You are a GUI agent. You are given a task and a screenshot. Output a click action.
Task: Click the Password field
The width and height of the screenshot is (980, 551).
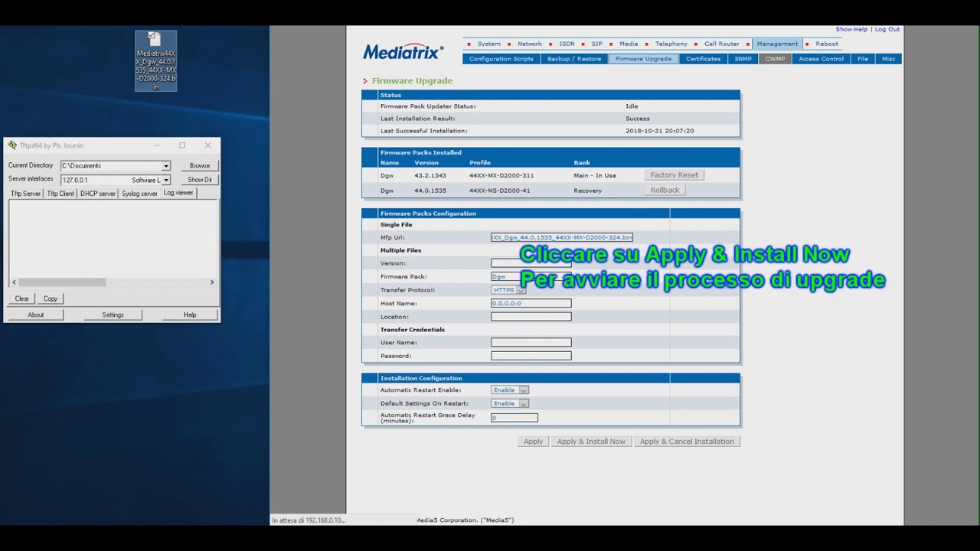pyautogui.click(x=531, y=356)
